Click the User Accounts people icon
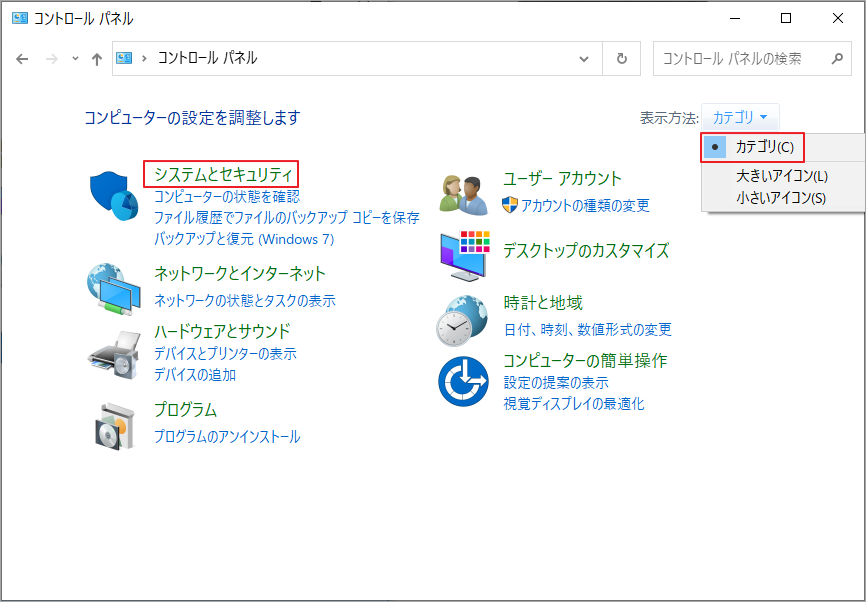 pyautogui.click(x=463, y=195)
